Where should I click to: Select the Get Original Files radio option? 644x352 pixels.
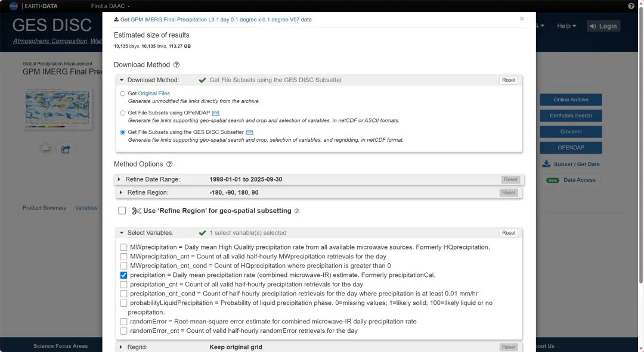click(122, 94)
